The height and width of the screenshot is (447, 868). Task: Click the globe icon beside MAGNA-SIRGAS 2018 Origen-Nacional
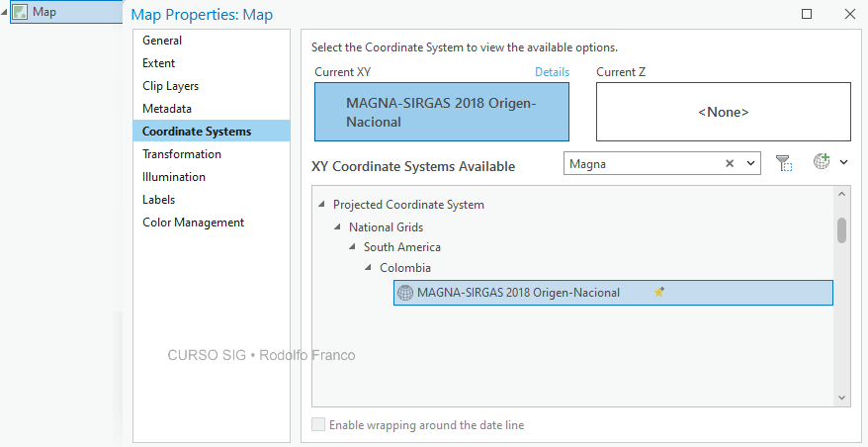tap(404, 293)
